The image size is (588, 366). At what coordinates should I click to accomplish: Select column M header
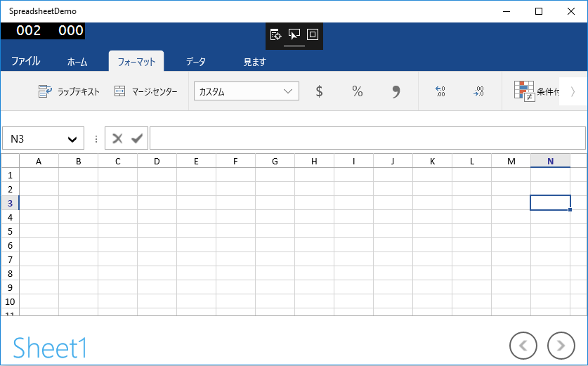point(511,162)
